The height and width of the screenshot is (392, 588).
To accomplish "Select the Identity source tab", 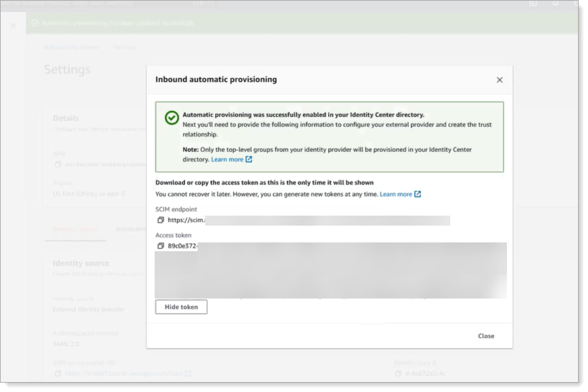I will [x=75, y=230].
